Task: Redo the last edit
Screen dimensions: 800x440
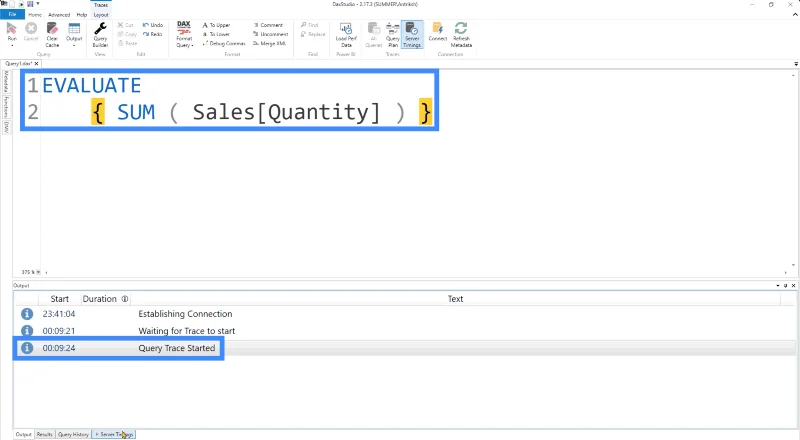Action: [x=152, y=34]
